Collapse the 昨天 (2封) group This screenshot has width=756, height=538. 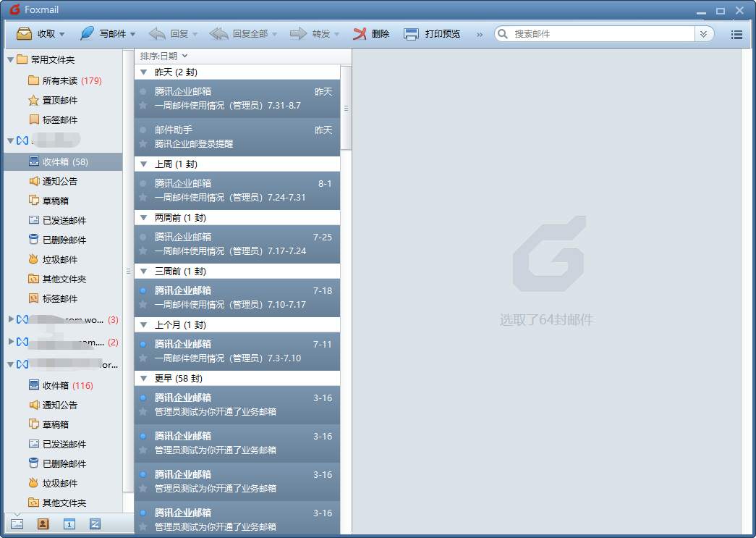[x=143, y=72]
